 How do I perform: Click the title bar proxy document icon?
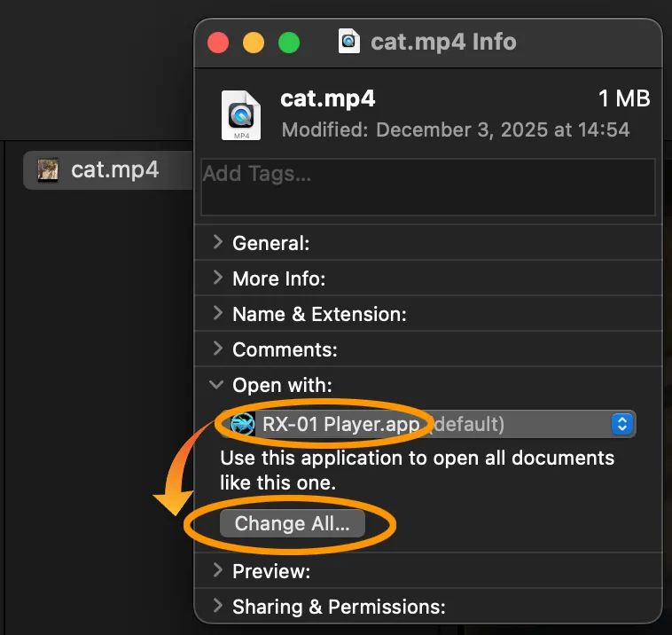click(349, 42)
